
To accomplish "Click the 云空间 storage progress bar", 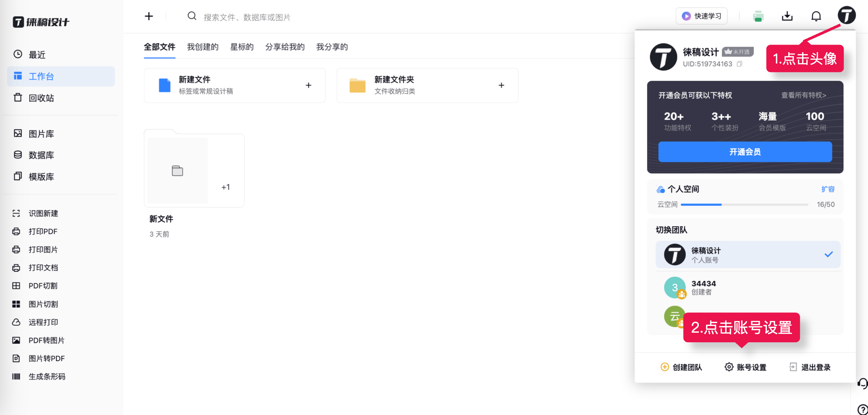I will (744, 205).
